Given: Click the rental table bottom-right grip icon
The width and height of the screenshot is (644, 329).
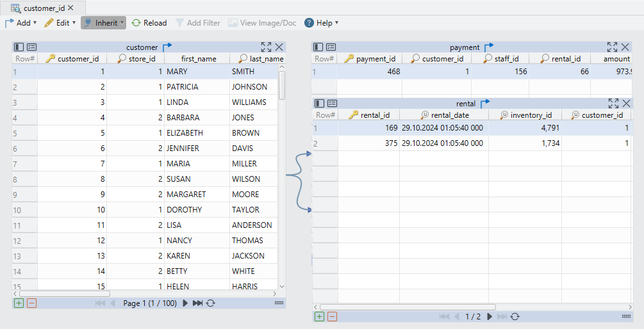Looking at the screenshot, I should [x=626, y=316].
